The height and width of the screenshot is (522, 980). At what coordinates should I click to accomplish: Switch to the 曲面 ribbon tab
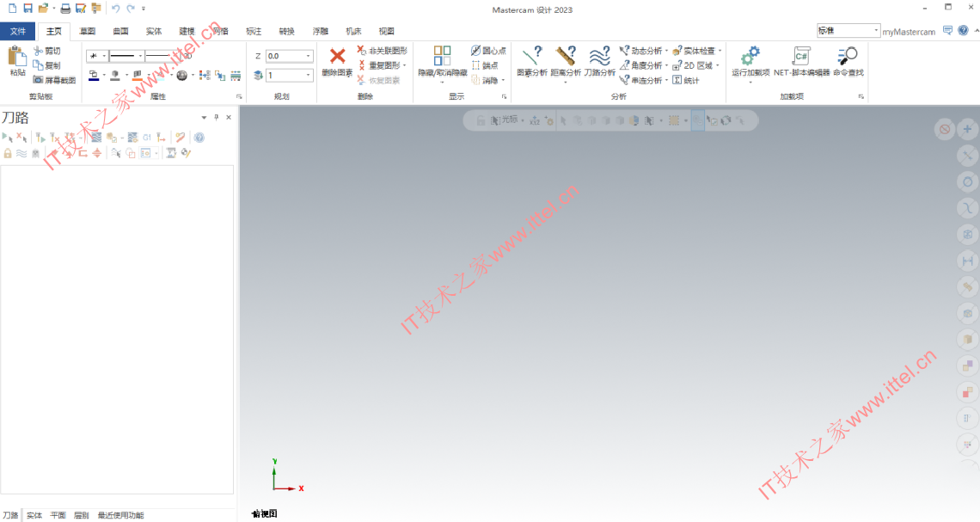click(x=120, y=31)
